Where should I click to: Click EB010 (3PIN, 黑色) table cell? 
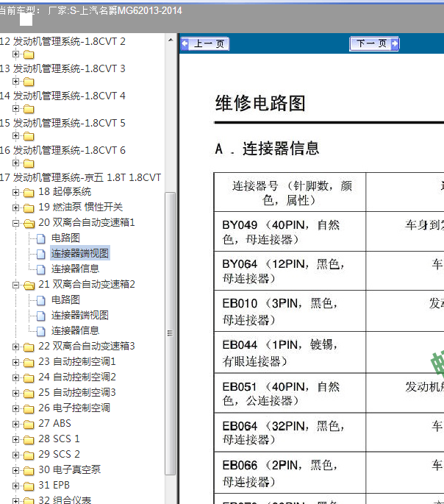click(290, 310)
